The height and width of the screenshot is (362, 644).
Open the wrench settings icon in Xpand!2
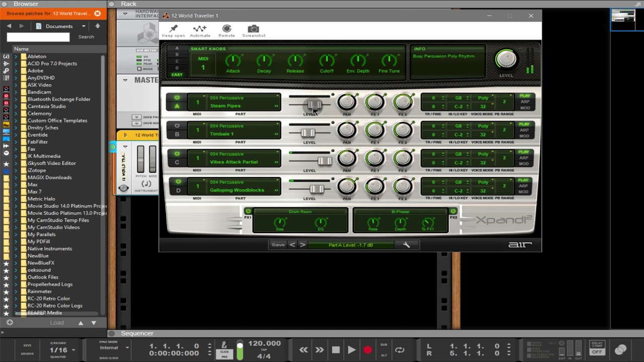coord(407,245)
